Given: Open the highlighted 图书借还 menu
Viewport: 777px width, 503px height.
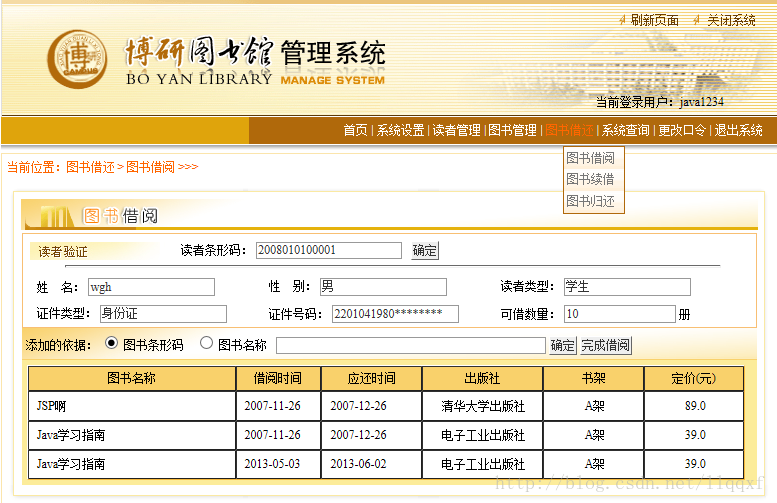Looking at the screenshot, I should (569, 130).
